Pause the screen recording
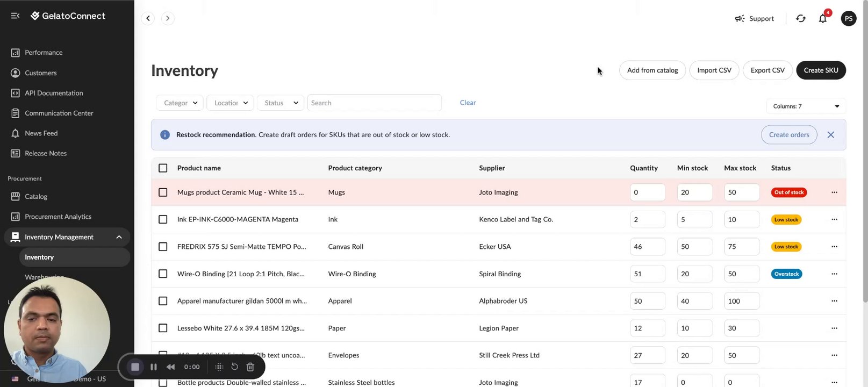Viewport: 868px width, 387px height. pyautogui.click(x=154, y=367)
